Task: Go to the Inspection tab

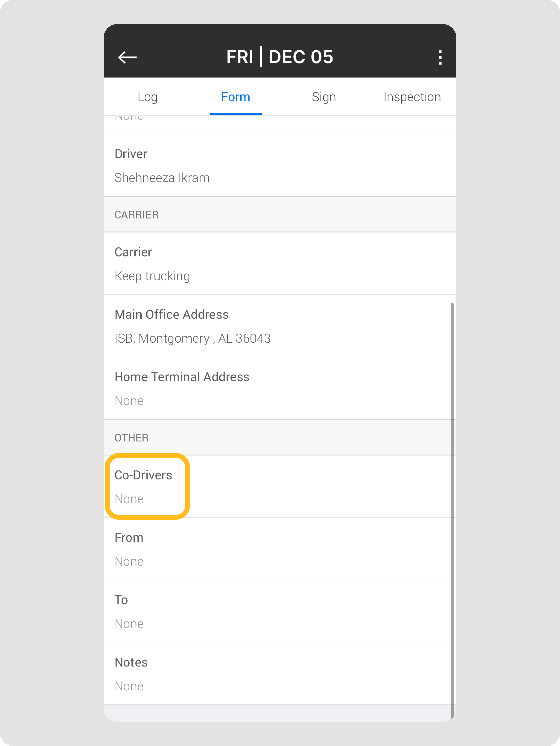Action: pos(412,97)
